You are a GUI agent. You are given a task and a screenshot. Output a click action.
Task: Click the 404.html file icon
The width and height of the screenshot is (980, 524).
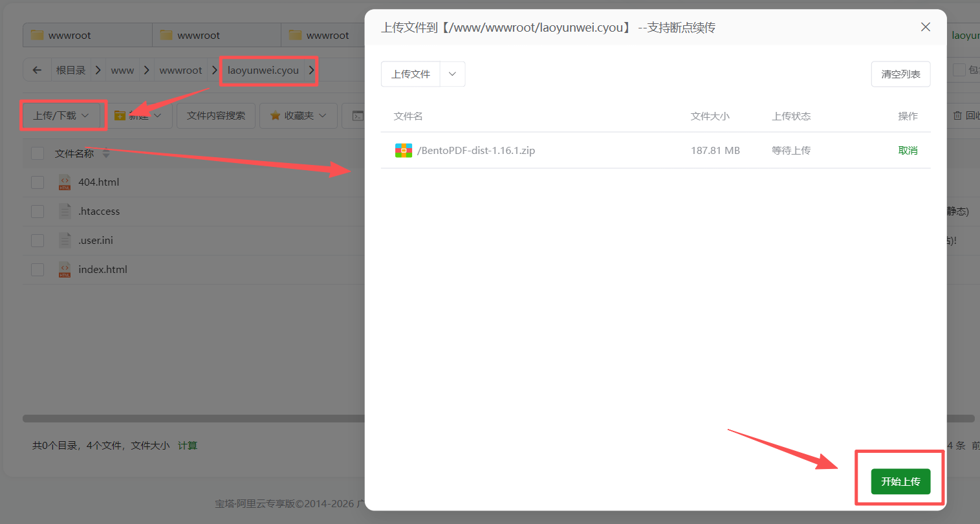click(x=65, y=182)
